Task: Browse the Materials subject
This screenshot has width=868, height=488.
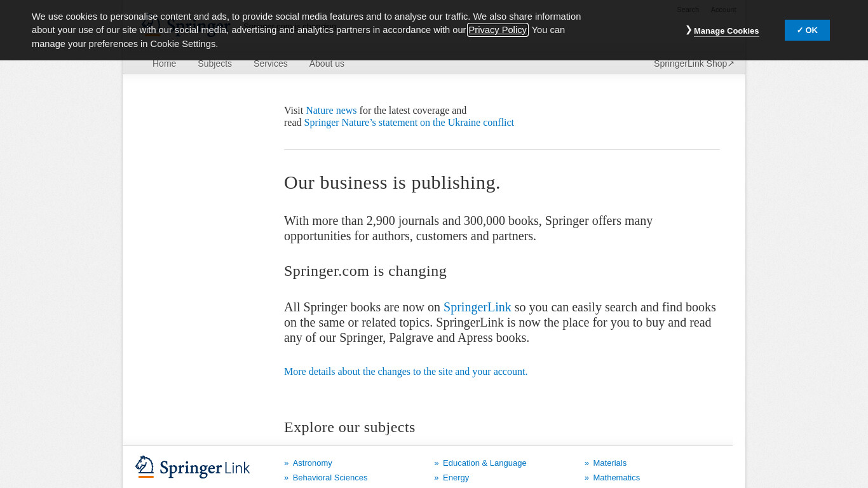Action: pos(609,463)
